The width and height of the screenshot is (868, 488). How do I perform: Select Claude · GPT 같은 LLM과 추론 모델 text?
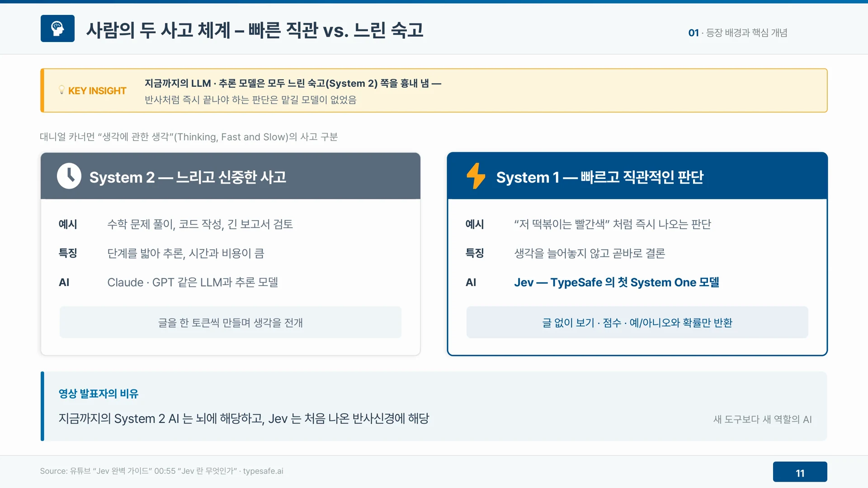[193, 282]
